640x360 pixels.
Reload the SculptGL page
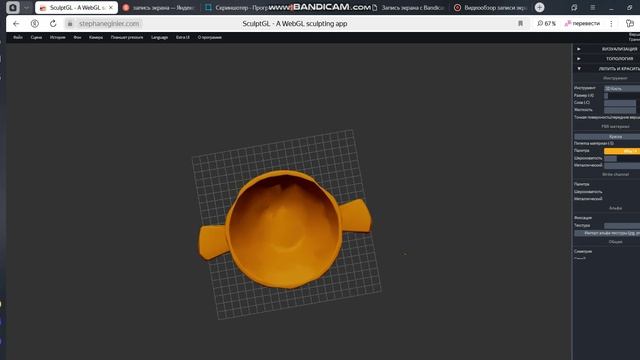[x=53, y=24]
